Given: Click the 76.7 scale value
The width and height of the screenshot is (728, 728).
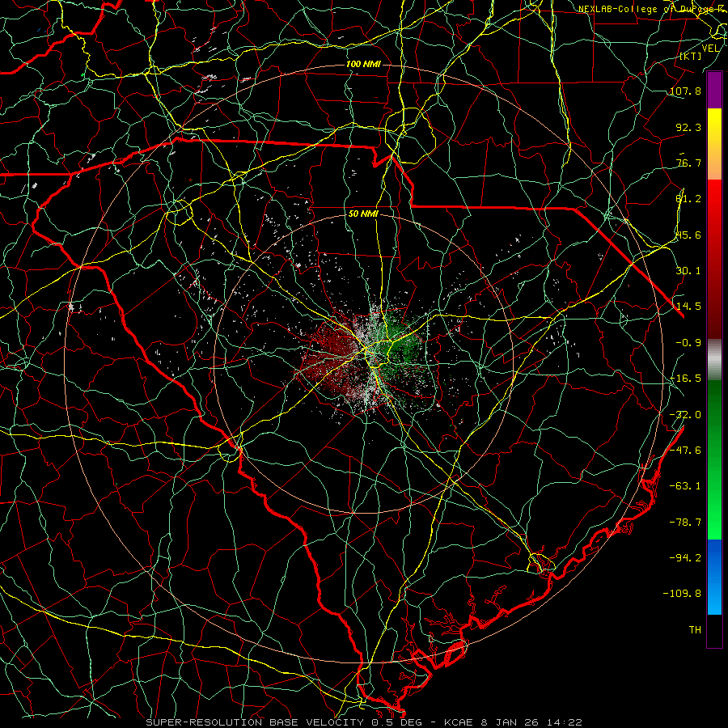Looking at the screenshot, I should pyautogui.click(x=688, y=163).
